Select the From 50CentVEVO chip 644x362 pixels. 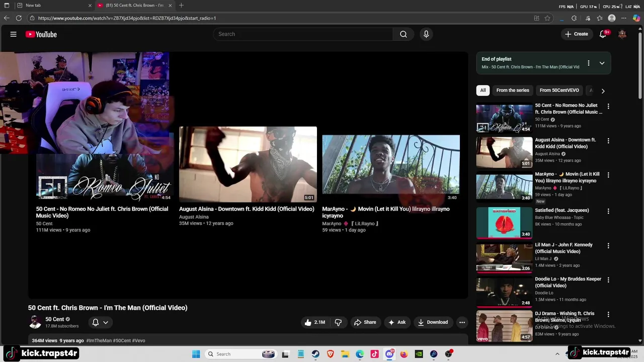559,90
